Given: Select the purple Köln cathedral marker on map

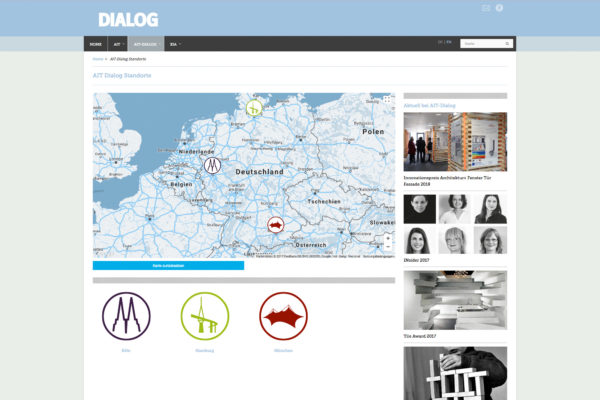Looking at the screenshot, I should [x=212, y=165].
